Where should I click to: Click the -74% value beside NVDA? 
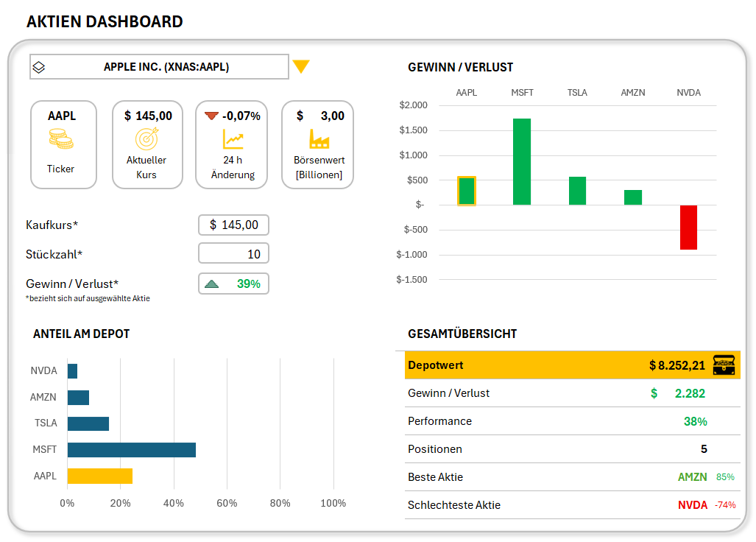coord(724,505)
